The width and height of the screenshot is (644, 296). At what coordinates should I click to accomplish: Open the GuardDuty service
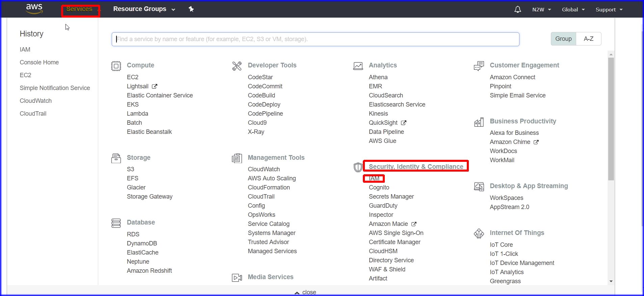click(x=383, y=206)
